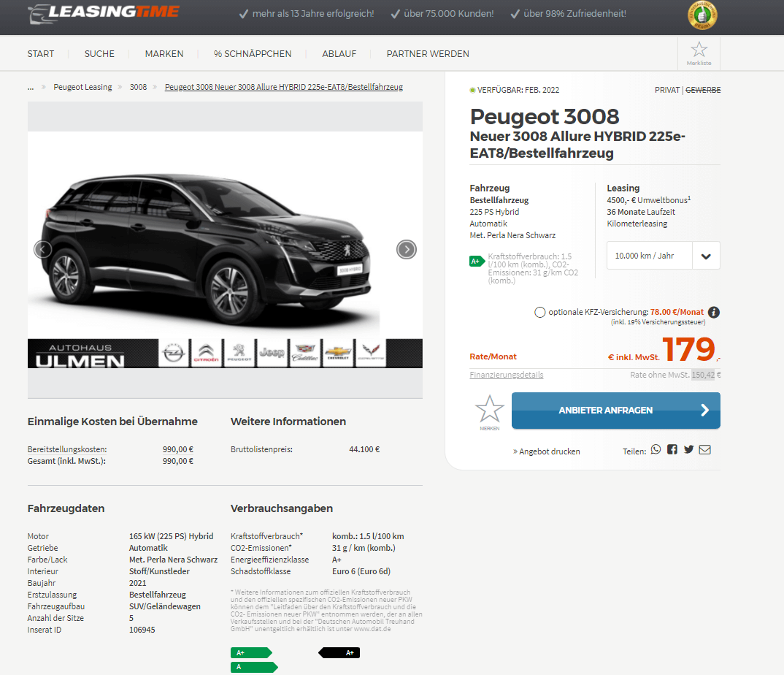This screenshot has width=784, height=675.
Task: Click the Euro 6 (Euro 6d) value
Action: pyautogui.click(x=361, y=571)
